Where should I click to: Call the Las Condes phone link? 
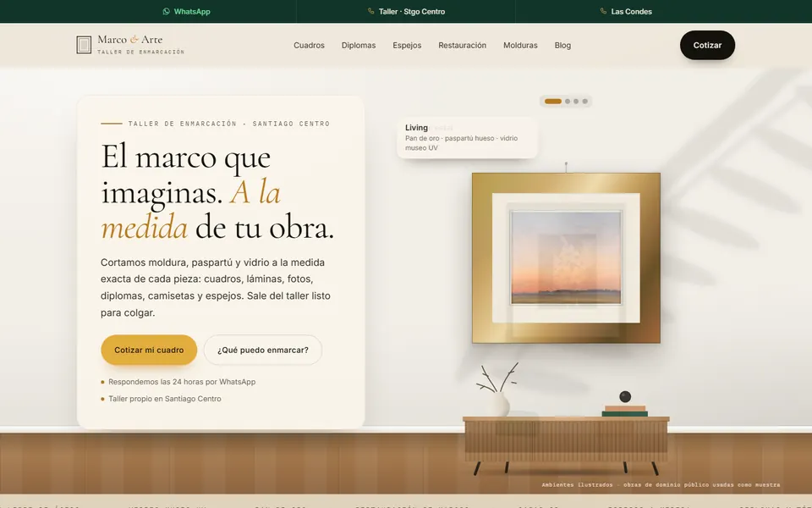tap(626, 11)
